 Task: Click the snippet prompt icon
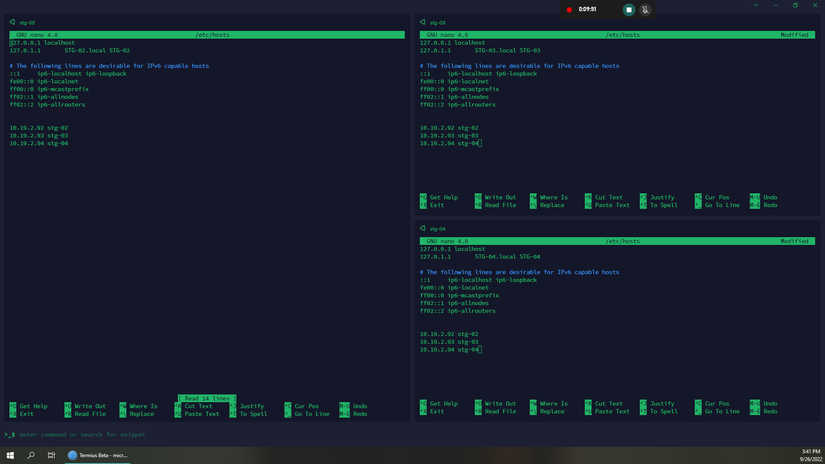tap(9, 435)
